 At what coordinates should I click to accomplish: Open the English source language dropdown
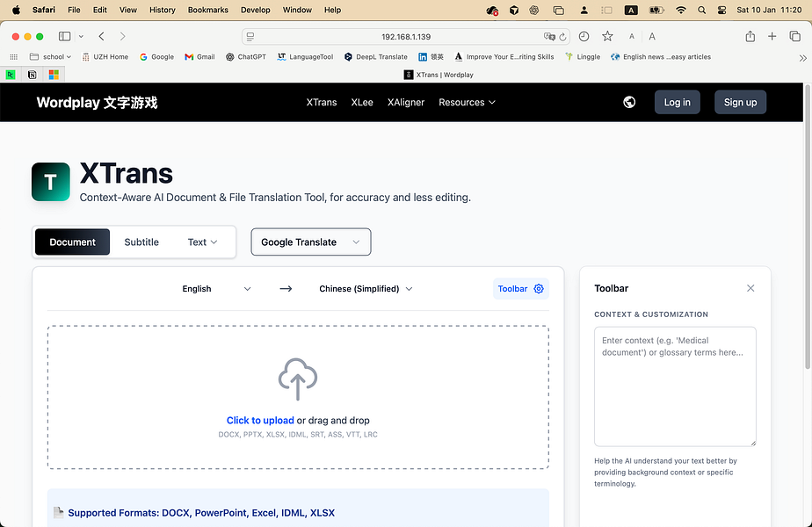click(216, 289)
